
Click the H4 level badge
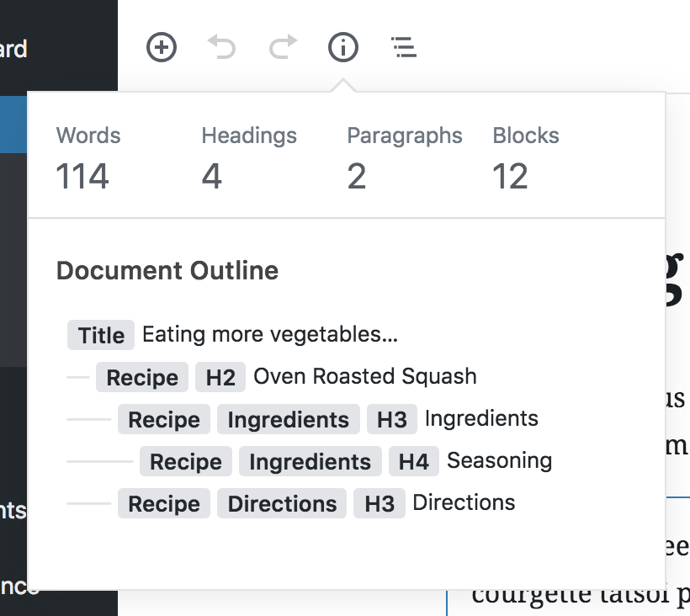pos(414,461)
